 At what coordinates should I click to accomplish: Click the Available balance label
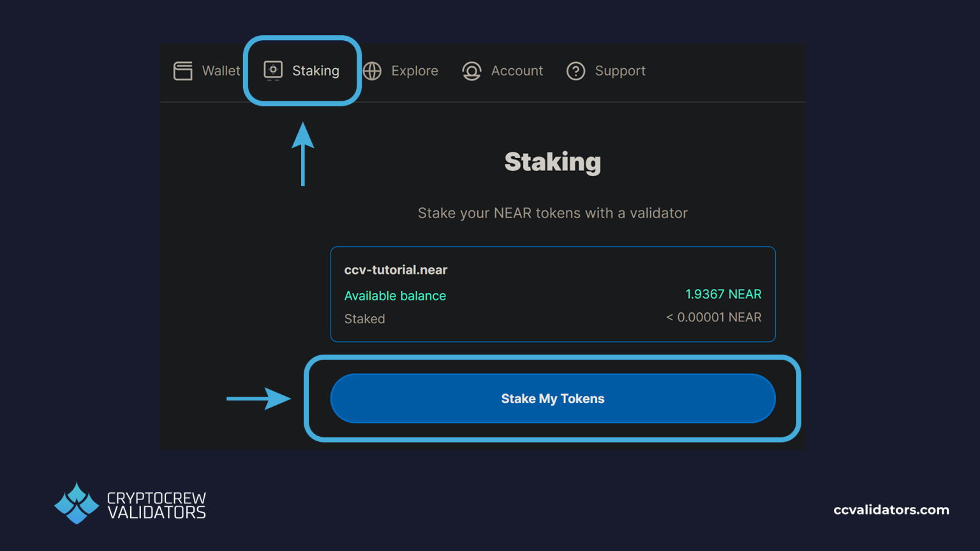(395, 296)
